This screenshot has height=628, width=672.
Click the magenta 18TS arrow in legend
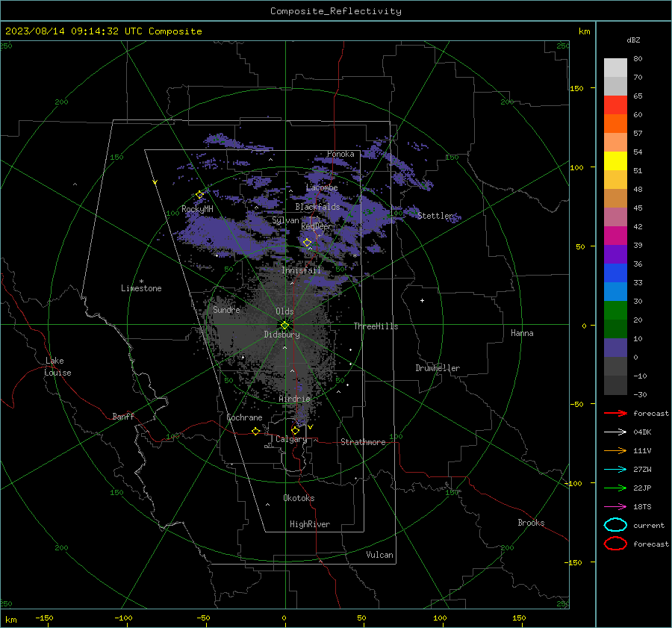click(615, 507)
